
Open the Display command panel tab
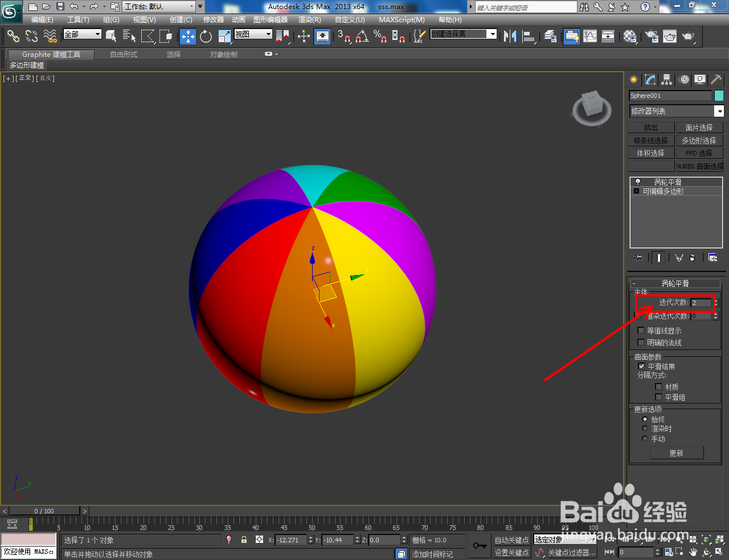tap(700, 80)
